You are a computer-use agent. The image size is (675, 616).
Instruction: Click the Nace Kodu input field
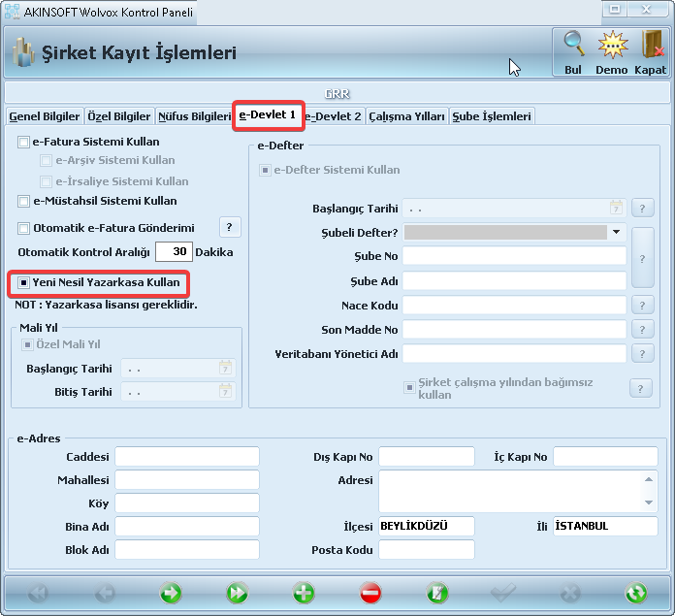(x=514, y=306)
